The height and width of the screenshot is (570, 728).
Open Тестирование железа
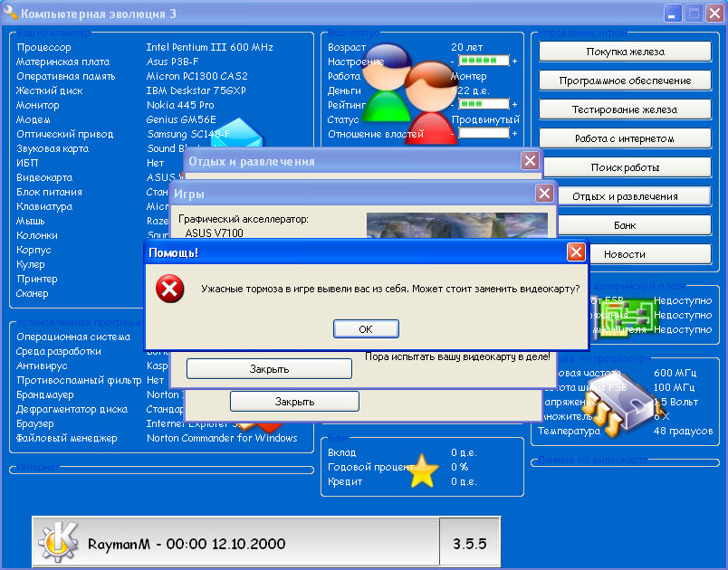click(x=625, y=109)
